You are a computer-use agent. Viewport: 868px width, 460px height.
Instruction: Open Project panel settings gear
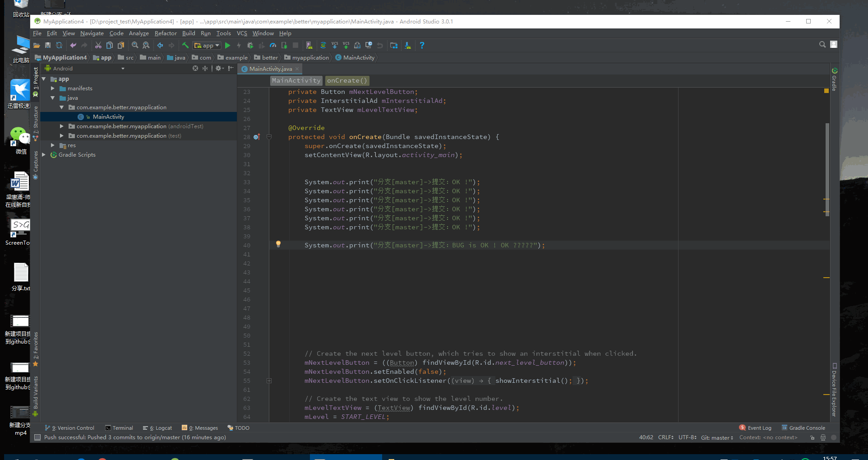pos(219,69)
